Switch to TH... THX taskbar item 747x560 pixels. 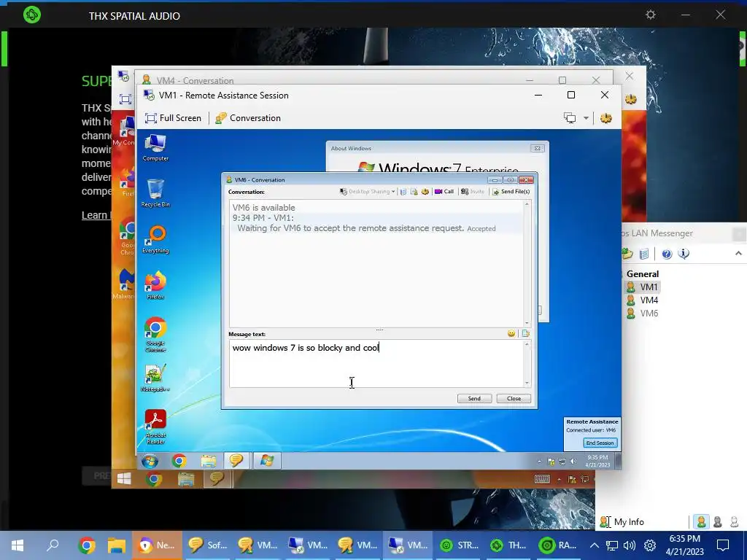pyautogui.click(x=508, y=545)
